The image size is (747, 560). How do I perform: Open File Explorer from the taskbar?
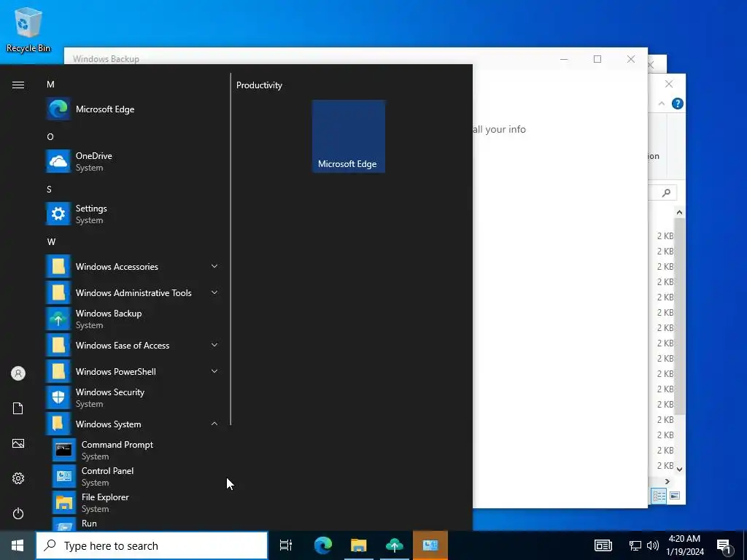click(x=359, y=545)
